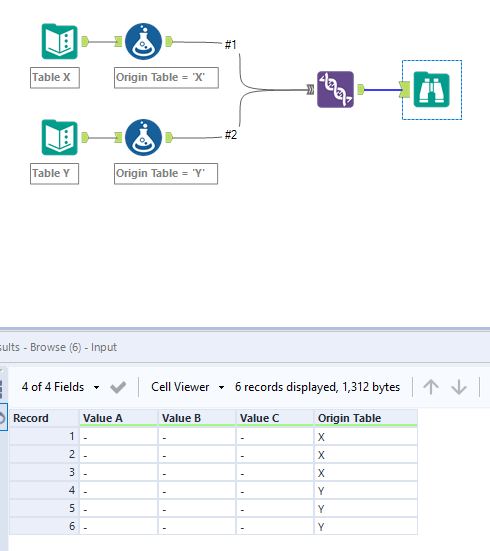Click Origin Table cell Y in record 4
The image size is (490, 551).
coord(366,490)
